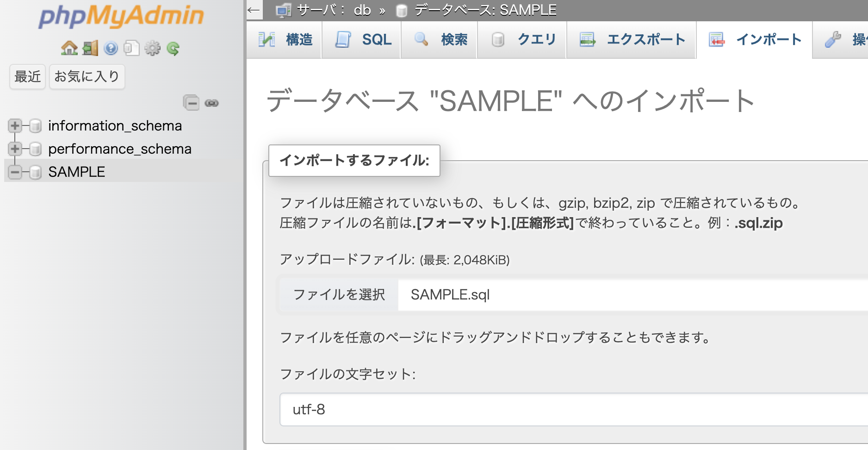Click SAMPLE database cylinder icon
Viewport: 868px width, 450px height.
pyautogui.click(x=36, y=172)
